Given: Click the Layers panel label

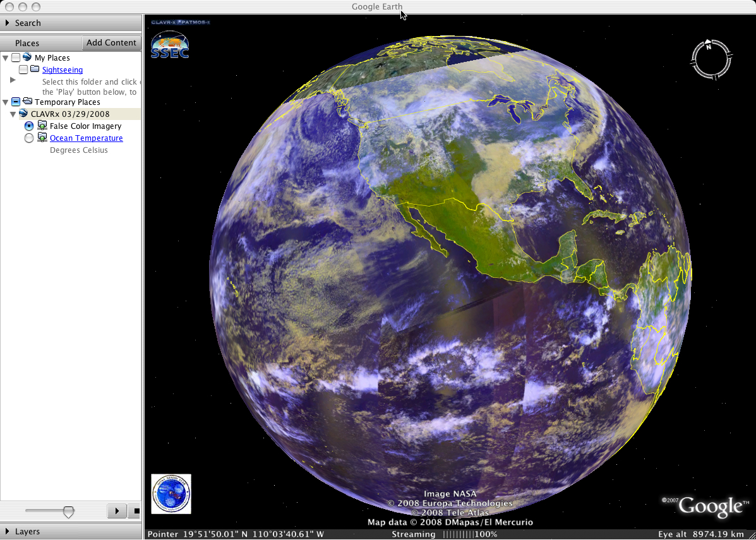Looking at the screenshot, I should click(28, 531).
